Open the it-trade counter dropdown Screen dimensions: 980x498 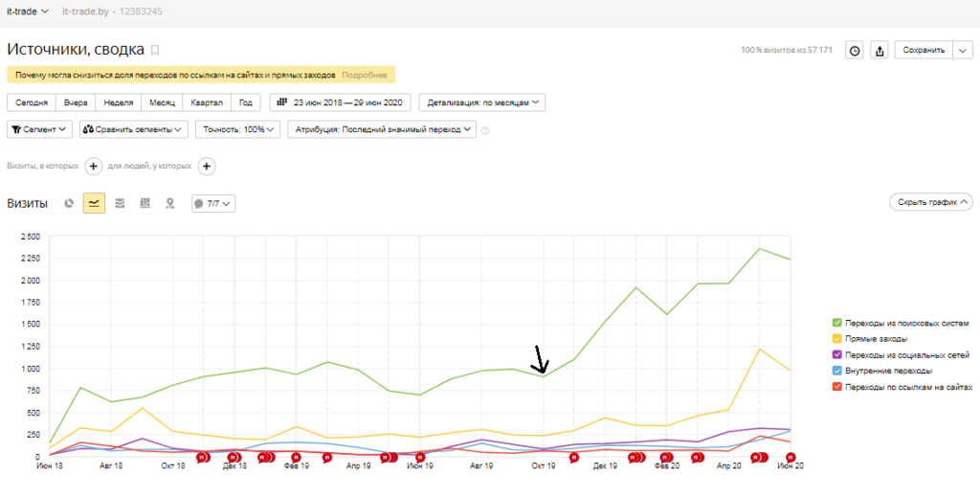click(x=28, y=11)
